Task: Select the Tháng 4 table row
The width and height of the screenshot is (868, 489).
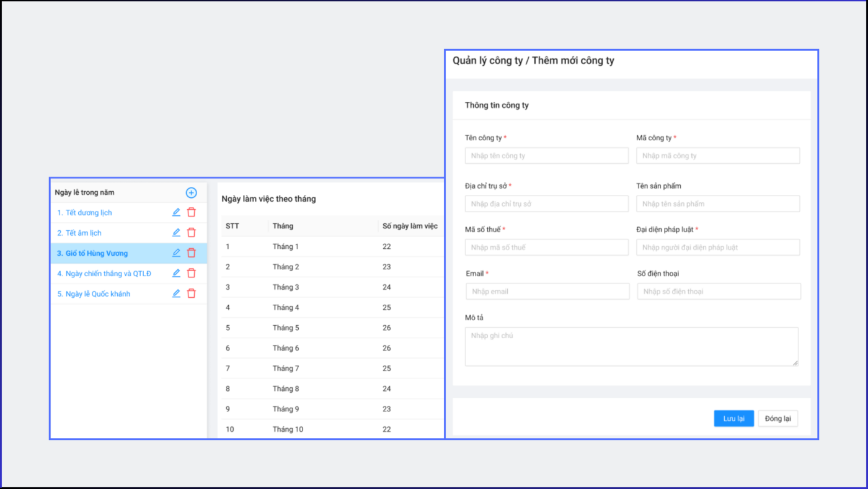Action: [333, 307]
